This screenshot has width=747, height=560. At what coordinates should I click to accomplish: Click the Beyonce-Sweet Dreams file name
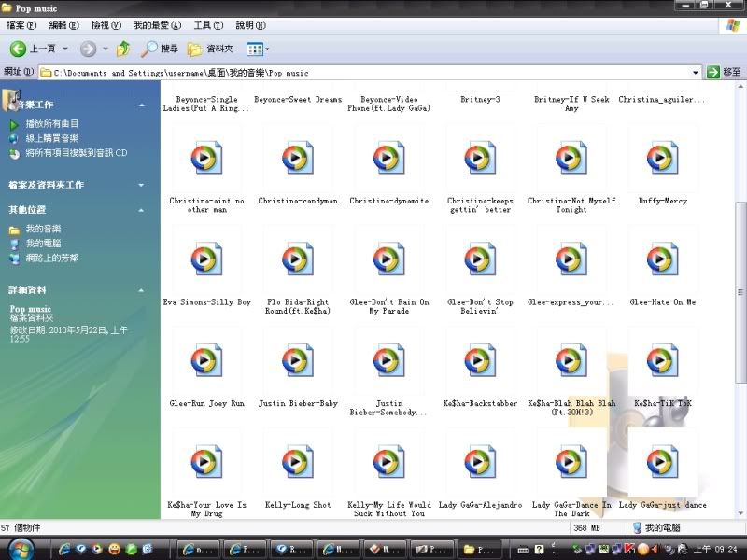[x=298, y=100]
